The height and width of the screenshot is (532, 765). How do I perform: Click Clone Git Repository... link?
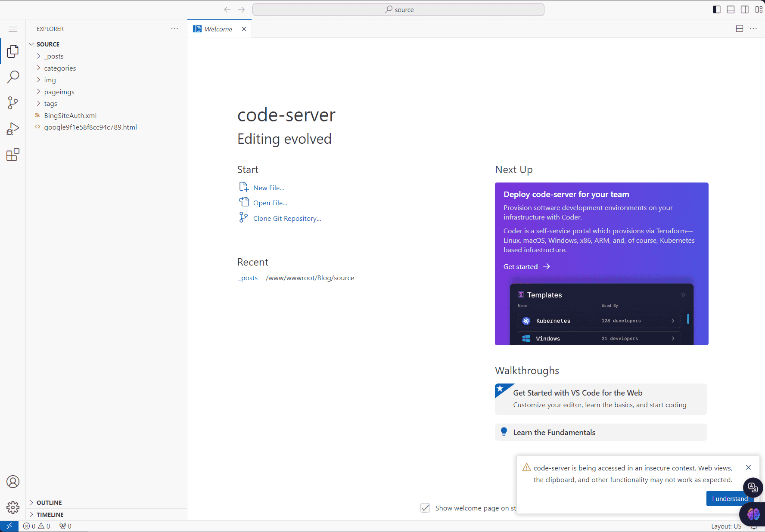[x=287, y=219]
